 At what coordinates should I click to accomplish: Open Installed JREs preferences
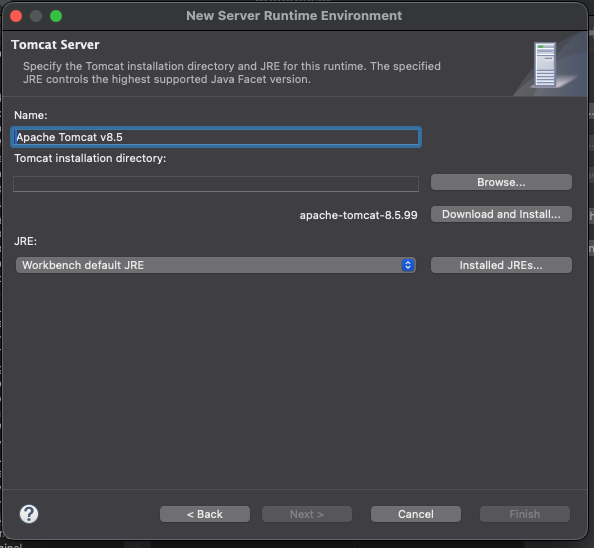point(501,265)
